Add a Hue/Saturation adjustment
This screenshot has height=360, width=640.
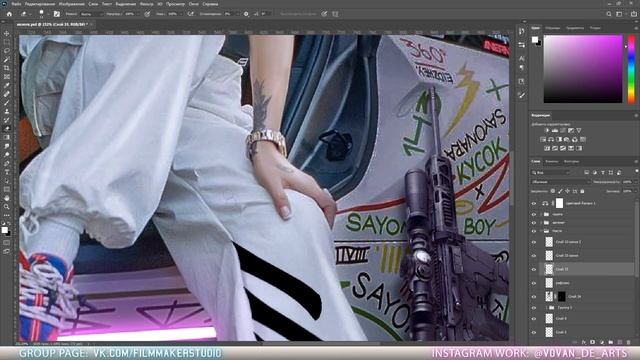[543, 140]
